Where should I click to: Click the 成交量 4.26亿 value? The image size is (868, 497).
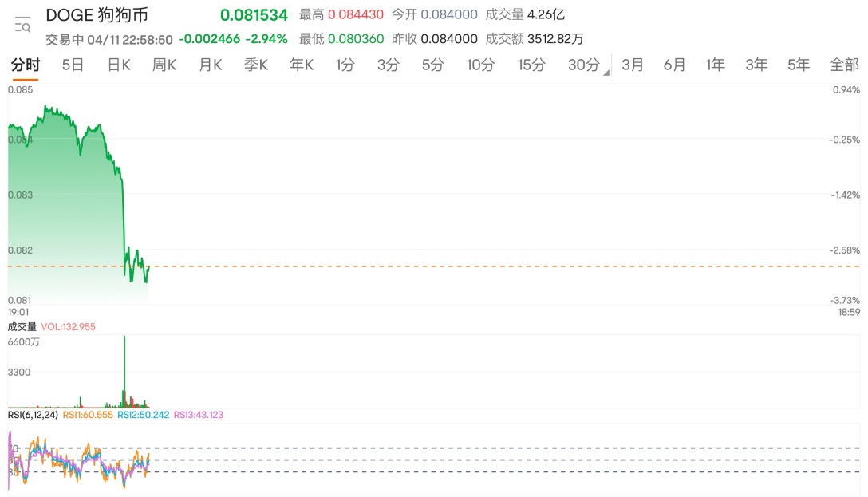[x=545, y=14]
